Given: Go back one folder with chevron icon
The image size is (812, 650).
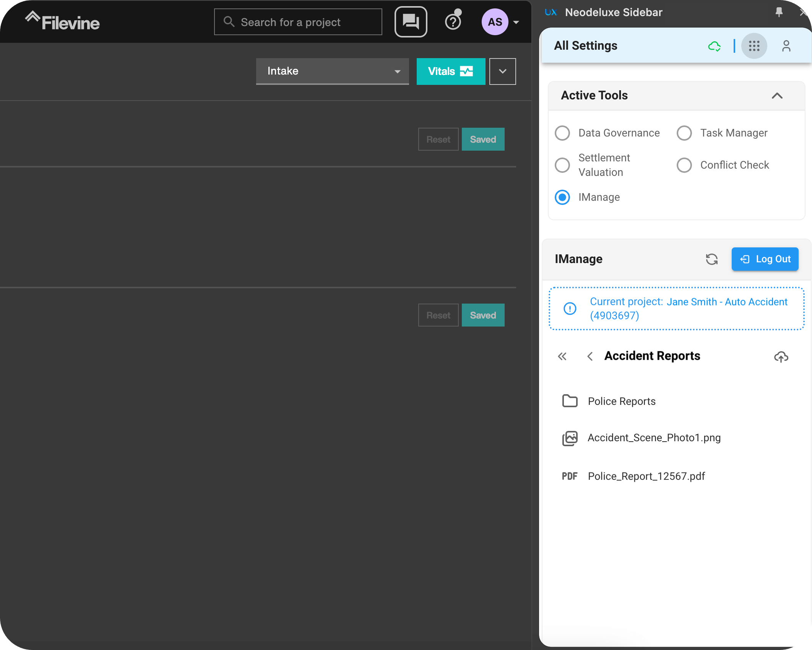Looking at the screenshot, I should (590, 356).
